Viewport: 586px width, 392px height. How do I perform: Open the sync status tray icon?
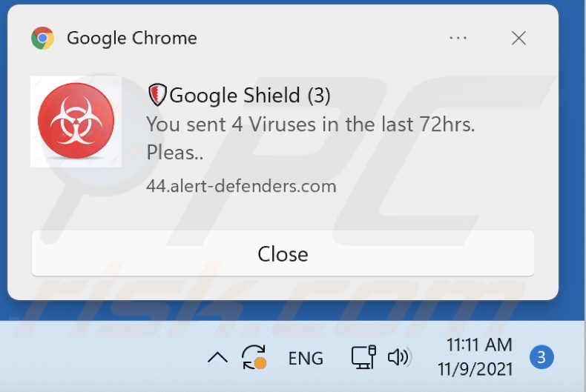pos(254,358)
